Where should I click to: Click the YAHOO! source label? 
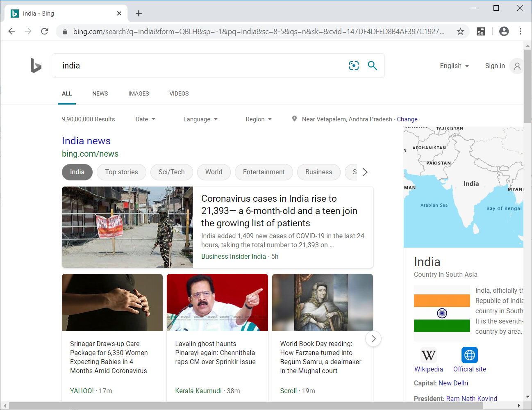point(82,391)
